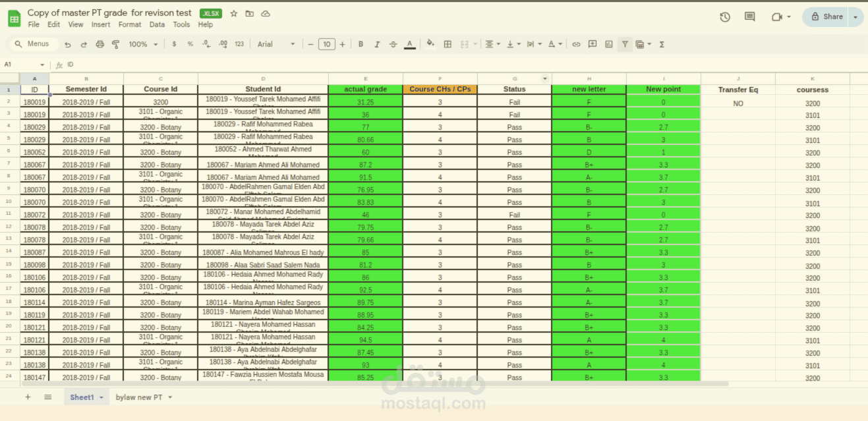868x421 pixels.
Task: Open the Tools menu
Action: 181,24
